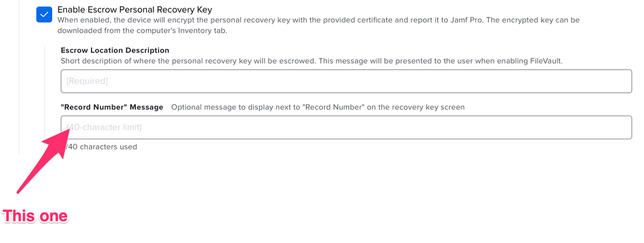Click the "Enable Escrow Personal Recovery Key" label
The image size is (644, 243).
(135, 9)
